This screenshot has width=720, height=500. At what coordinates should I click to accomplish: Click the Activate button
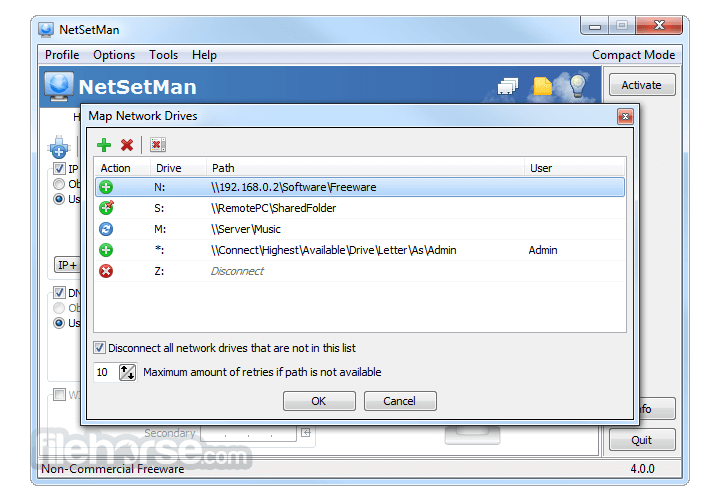pyautogui.click(x=642, y=85)
